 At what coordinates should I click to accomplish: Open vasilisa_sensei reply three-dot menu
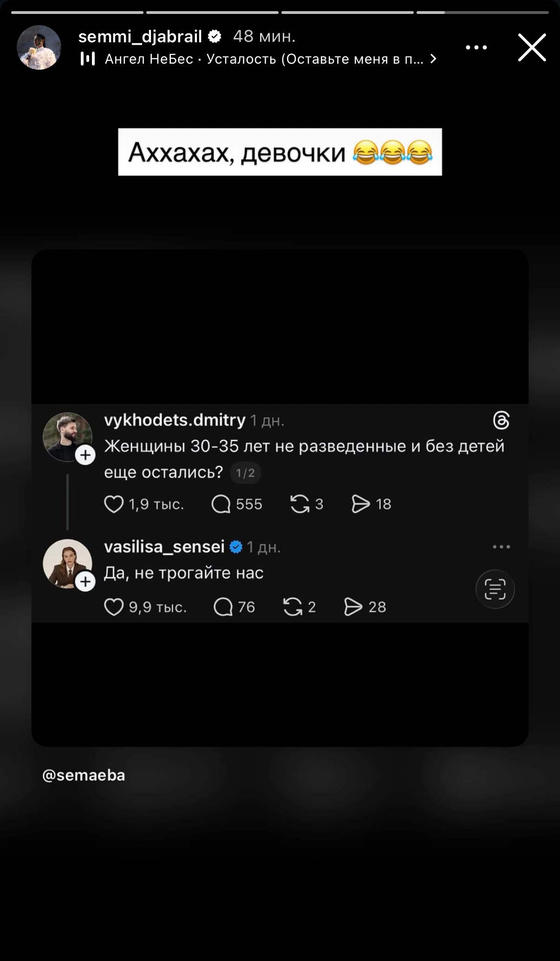[x=501, y=547]
